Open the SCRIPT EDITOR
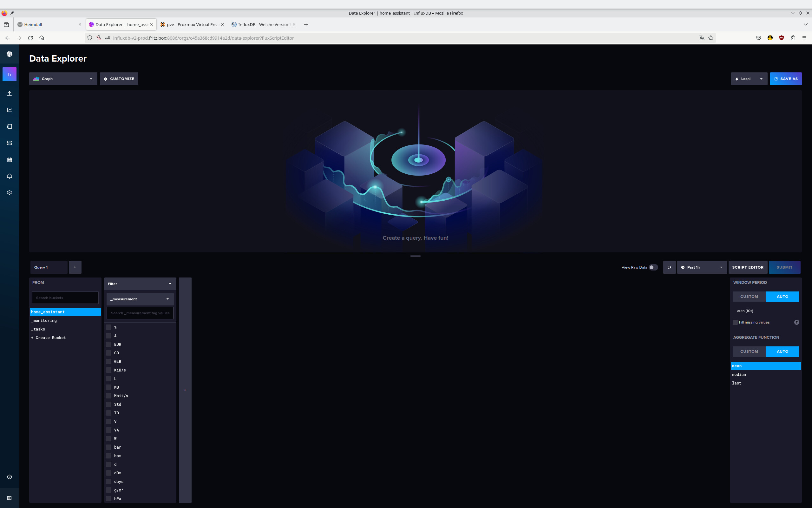The height and width of the screenshot is (508, 812). [x=748, y=267]
